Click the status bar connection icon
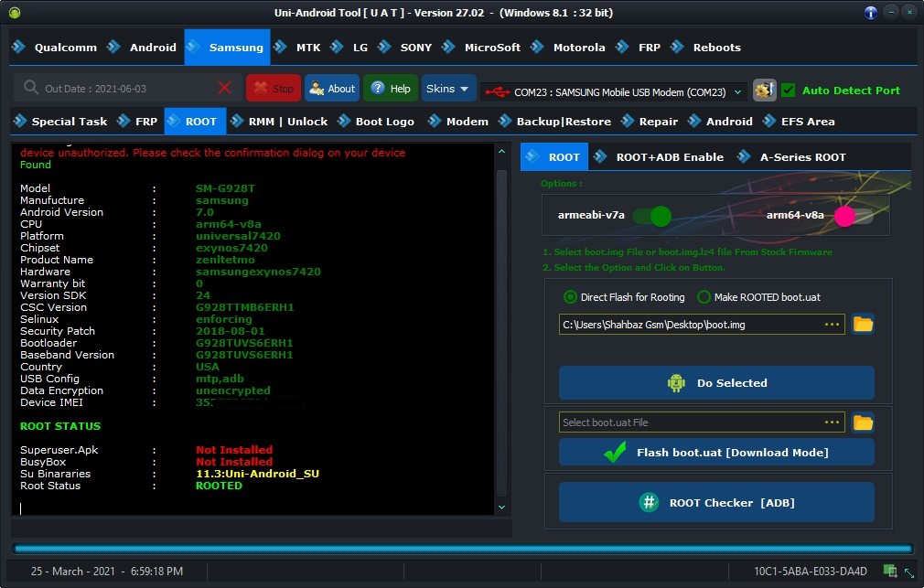Image resolution: width=924 pixels, height=588 pixels. click(889, 571)
